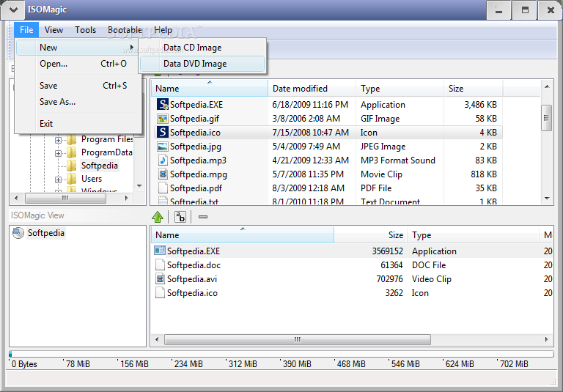The width and height of the screenshot is (563, 392).
Task: Click '8/3/2009 12:18 AM' date cell
Action: point(308,188)
